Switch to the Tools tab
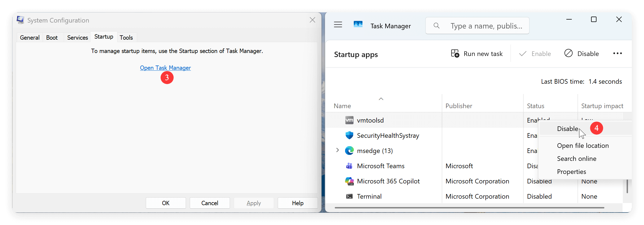Viewport: 644px width, 225px height. tap(126, 37)
